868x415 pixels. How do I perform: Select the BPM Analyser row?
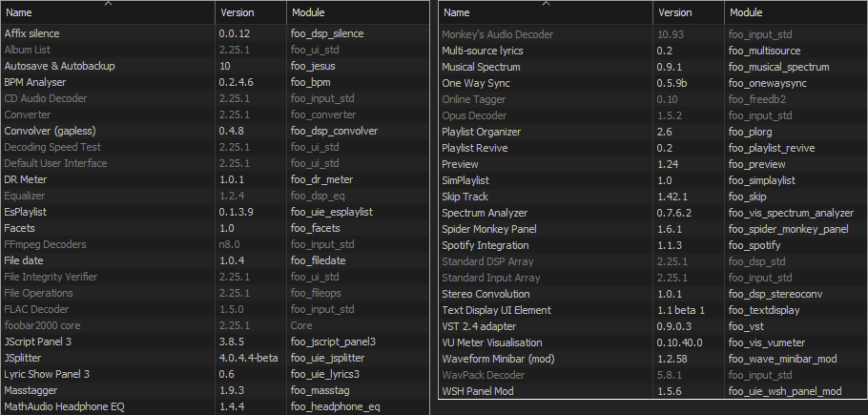[x=216, y=82]
